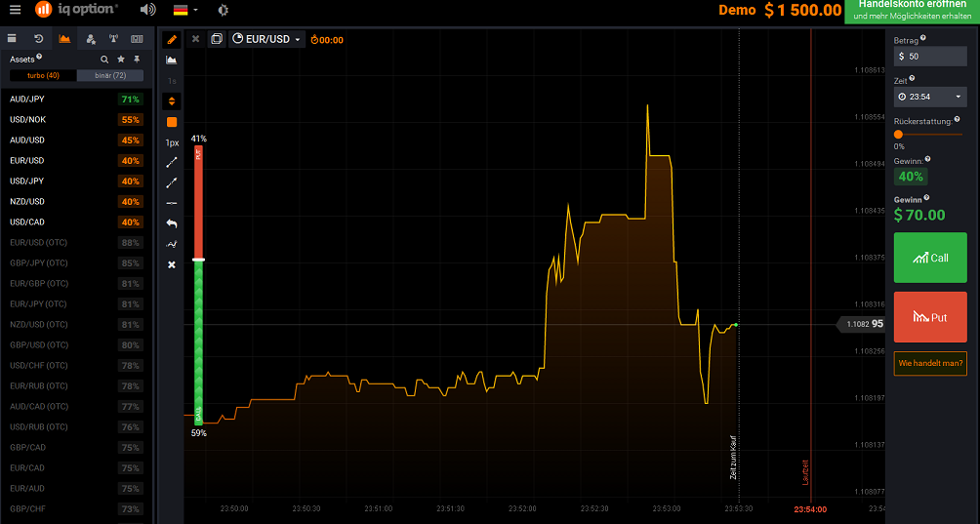Select USD/CHF (OTC) asset row
Screen dimensions: 980x524
pos(76,365)
